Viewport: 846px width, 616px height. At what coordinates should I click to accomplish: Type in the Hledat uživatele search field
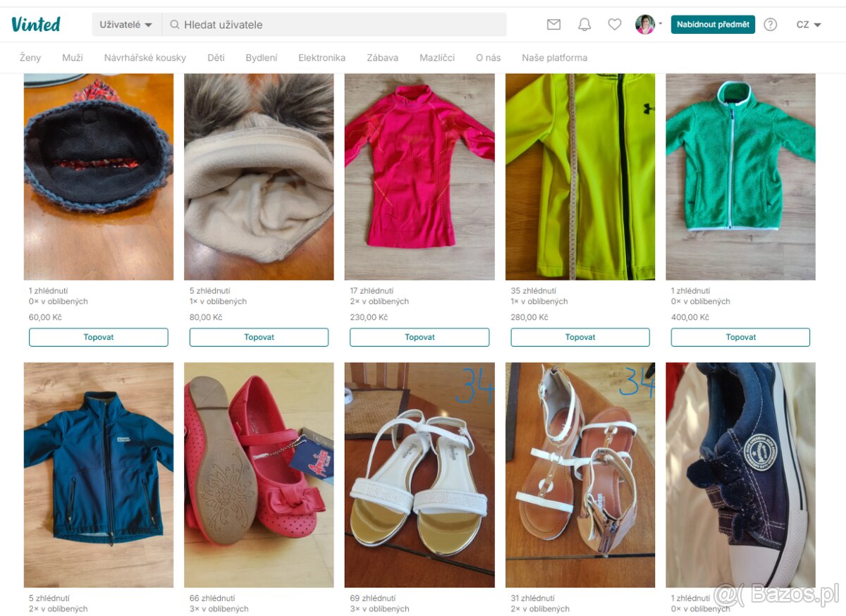point(338,25)
